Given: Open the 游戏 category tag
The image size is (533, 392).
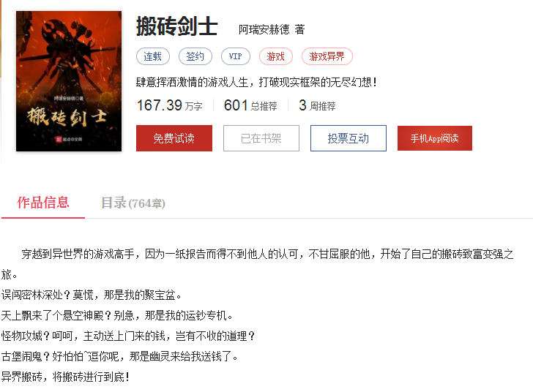Looking at the screenshot, I should 276,56.
